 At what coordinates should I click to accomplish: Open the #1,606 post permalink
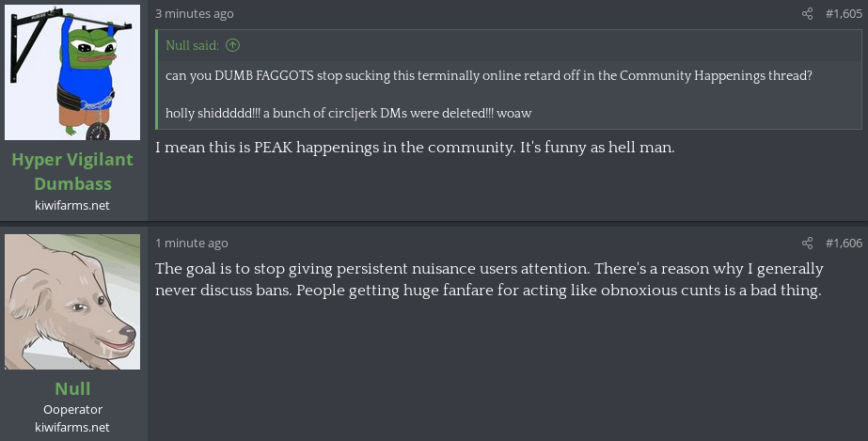tap(844, 244)
